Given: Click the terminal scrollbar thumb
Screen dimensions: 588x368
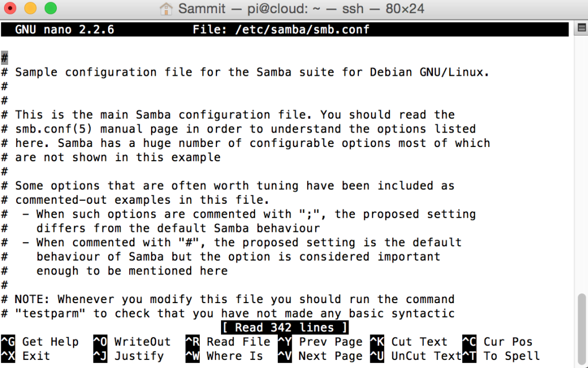Looking at the screenshot, I should tap(582, 329).
